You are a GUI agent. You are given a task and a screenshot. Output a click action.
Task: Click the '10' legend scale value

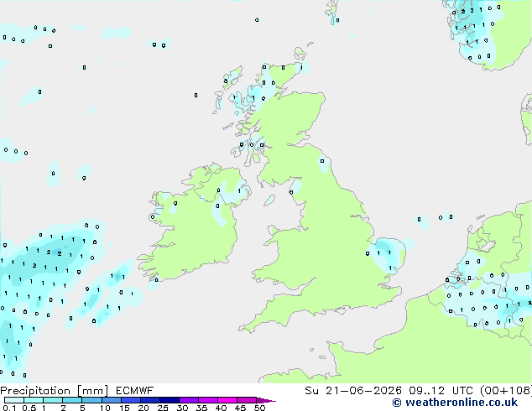tap(105, 408)
